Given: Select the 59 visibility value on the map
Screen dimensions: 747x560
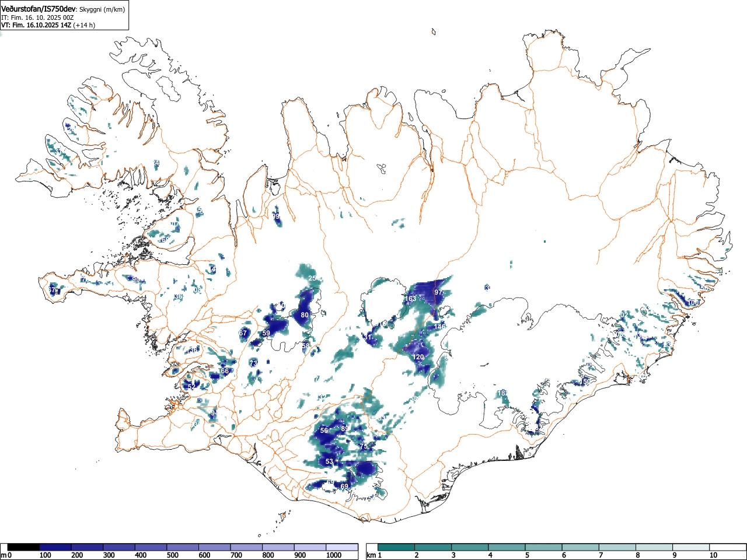Looking at the screenshot, I should point(266,333).
